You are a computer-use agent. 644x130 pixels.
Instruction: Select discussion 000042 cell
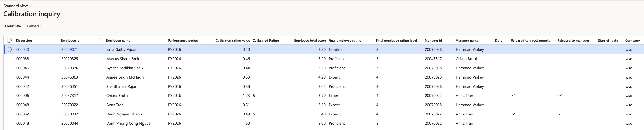22,86
